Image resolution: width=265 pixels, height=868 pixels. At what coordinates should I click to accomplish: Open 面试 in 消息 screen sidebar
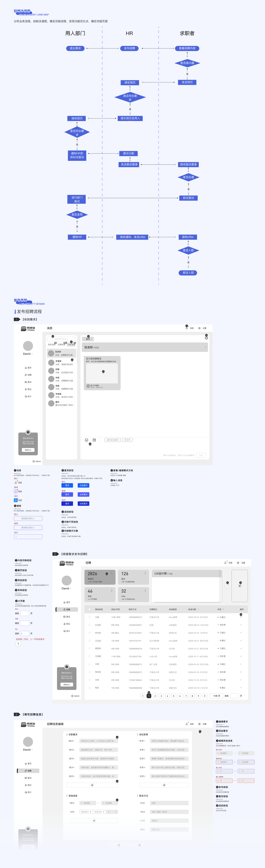28,382
